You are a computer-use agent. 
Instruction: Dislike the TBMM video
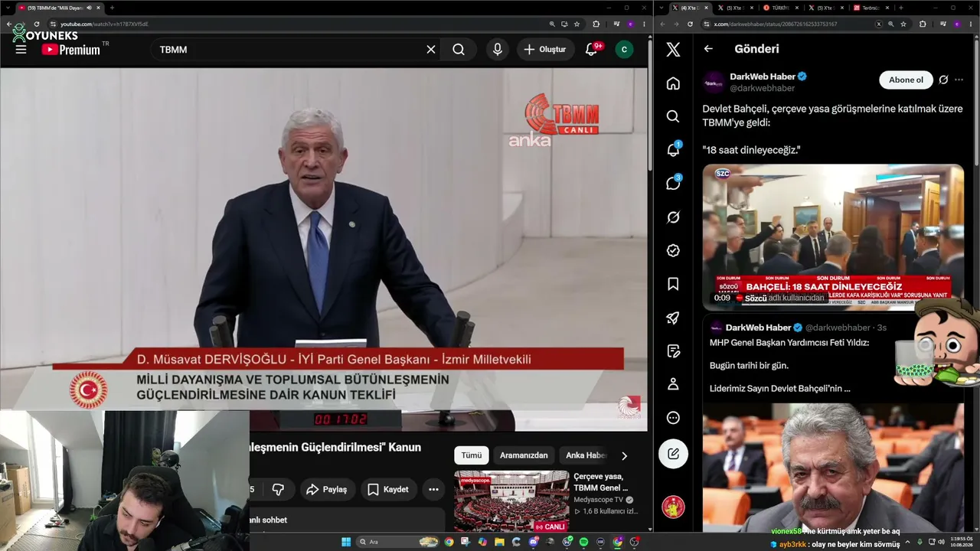click(x=278, y=489)
